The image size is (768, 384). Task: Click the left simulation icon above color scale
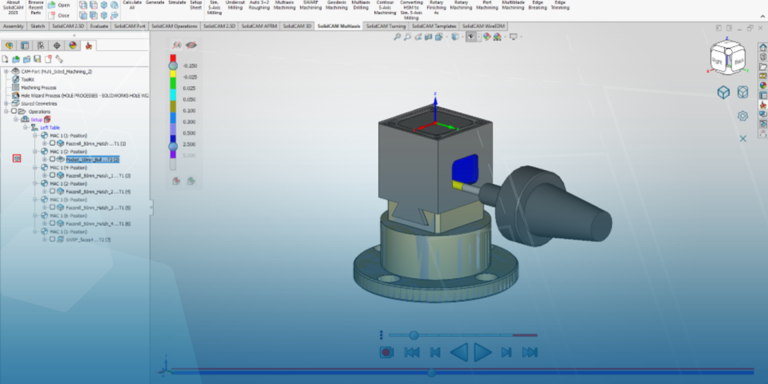(x=176, y=45)
